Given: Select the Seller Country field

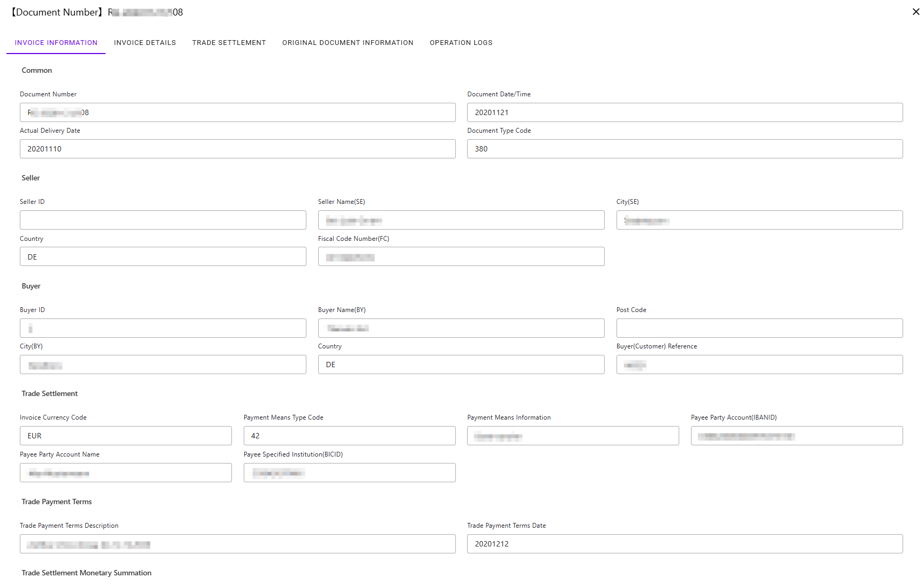Looking at the screenshot, I should point(163,256).
